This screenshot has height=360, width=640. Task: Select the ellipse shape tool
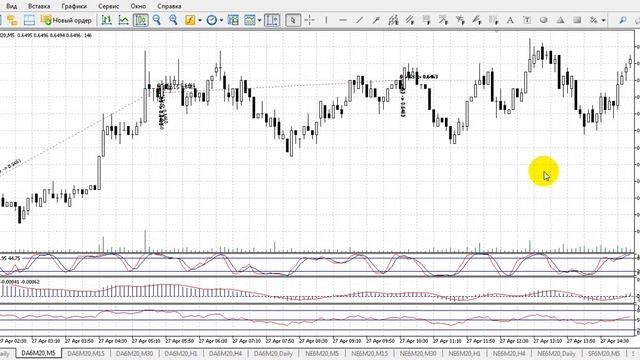pyautogui.click(x=544, y=20)
